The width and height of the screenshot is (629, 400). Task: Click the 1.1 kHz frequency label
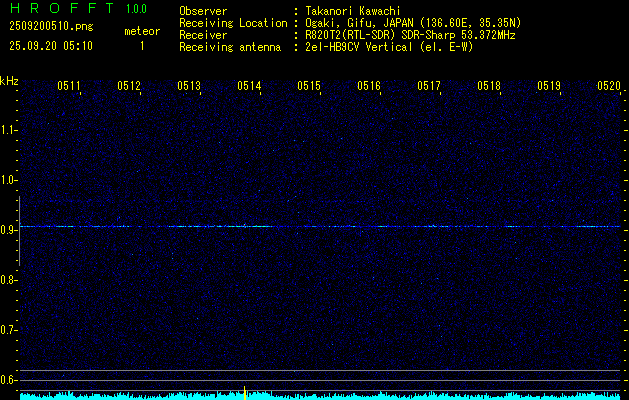(8, 130)
